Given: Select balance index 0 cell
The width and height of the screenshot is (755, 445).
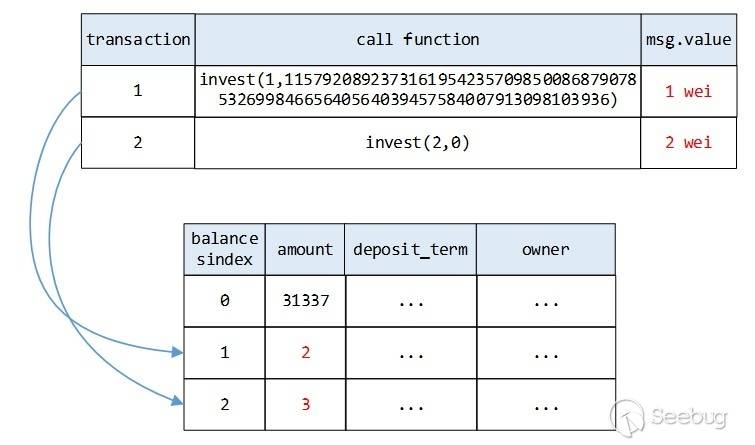Looking at the screenshot, I should point(224,300).
